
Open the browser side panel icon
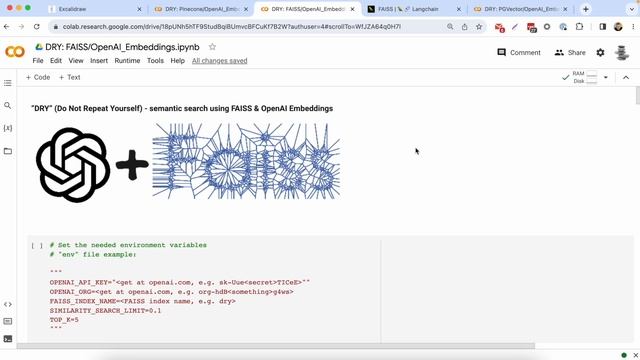[x=602, y=27]
